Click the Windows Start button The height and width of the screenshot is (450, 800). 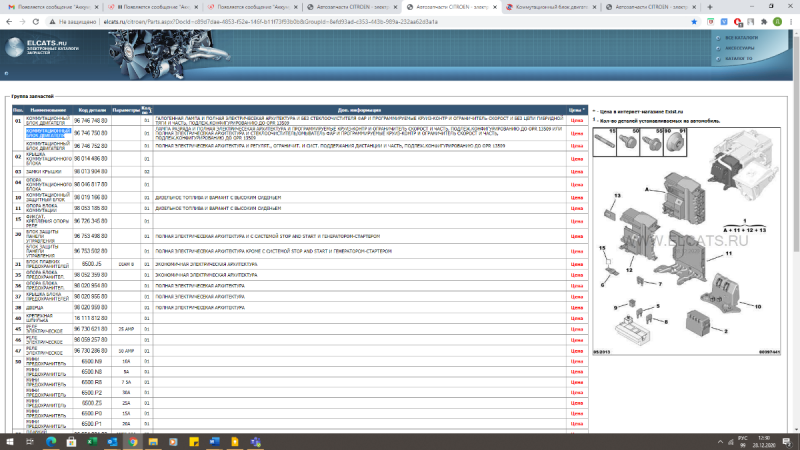coord(8,441)
